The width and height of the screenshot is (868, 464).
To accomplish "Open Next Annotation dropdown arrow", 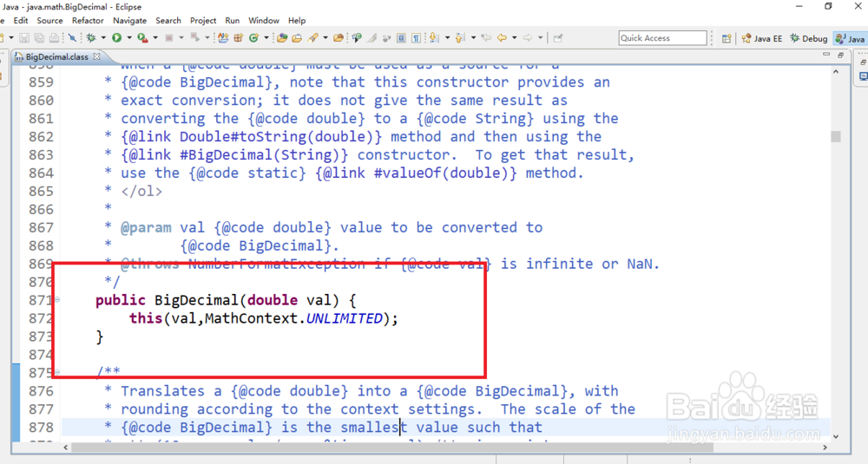I will pyautogui.click(x=447, y=38).
